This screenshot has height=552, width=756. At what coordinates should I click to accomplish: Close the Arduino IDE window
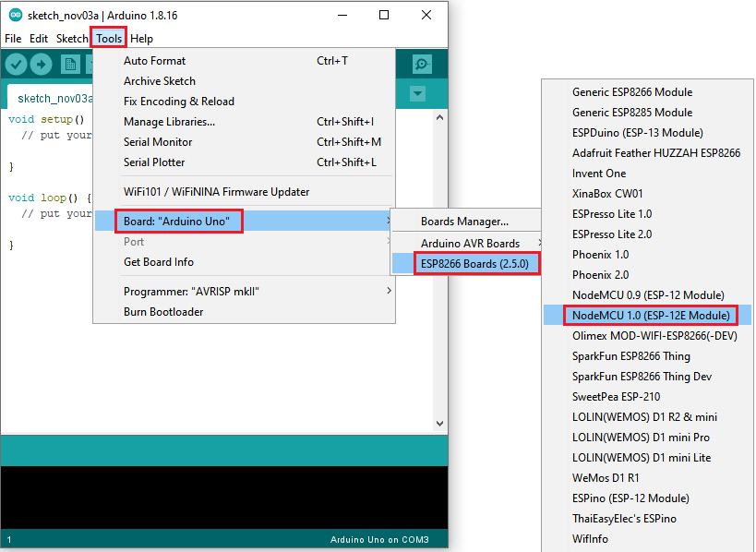click(x=426, y=16)
